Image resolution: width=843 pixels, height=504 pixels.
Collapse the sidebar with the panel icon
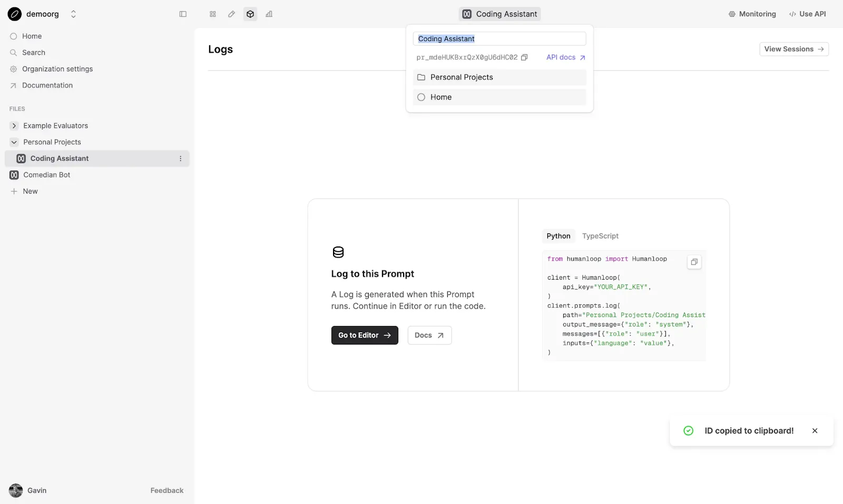183,14
